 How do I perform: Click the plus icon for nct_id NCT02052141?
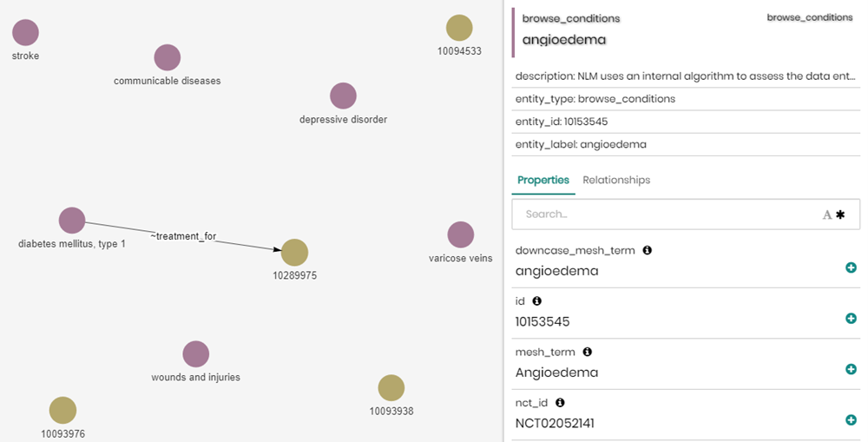click(x=851, y=420)
